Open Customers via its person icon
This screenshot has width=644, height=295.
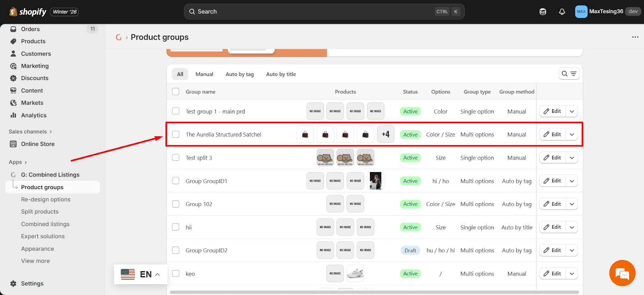13,54
